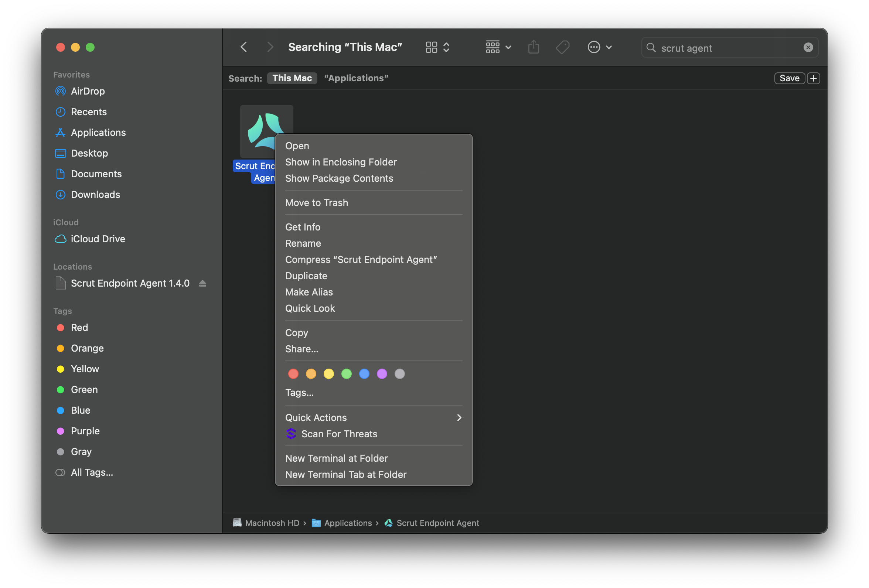The image size is (869, 588).
Task: Go forward with the right chevron
Action: [x=270, y=47]
